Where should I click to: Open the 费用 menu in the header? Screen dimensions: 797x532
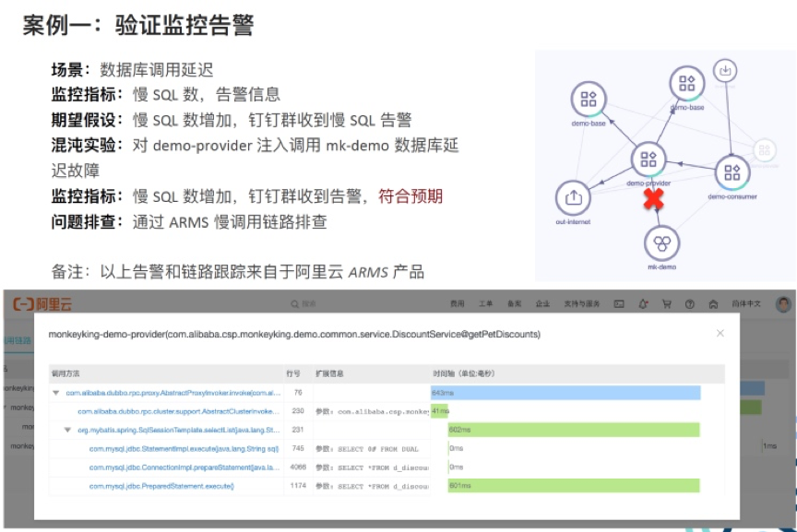coord(457,304)
